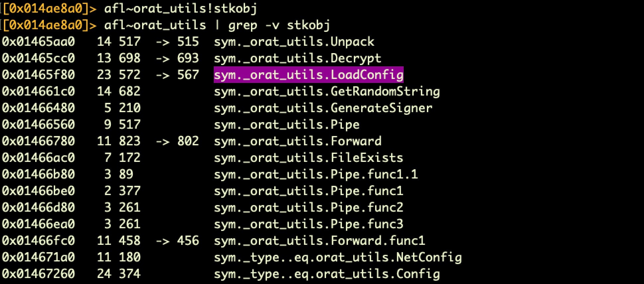644x284 pixels.
Task: Click address 0x01465aa0 in the first row
Action: [x=39, y=41]
